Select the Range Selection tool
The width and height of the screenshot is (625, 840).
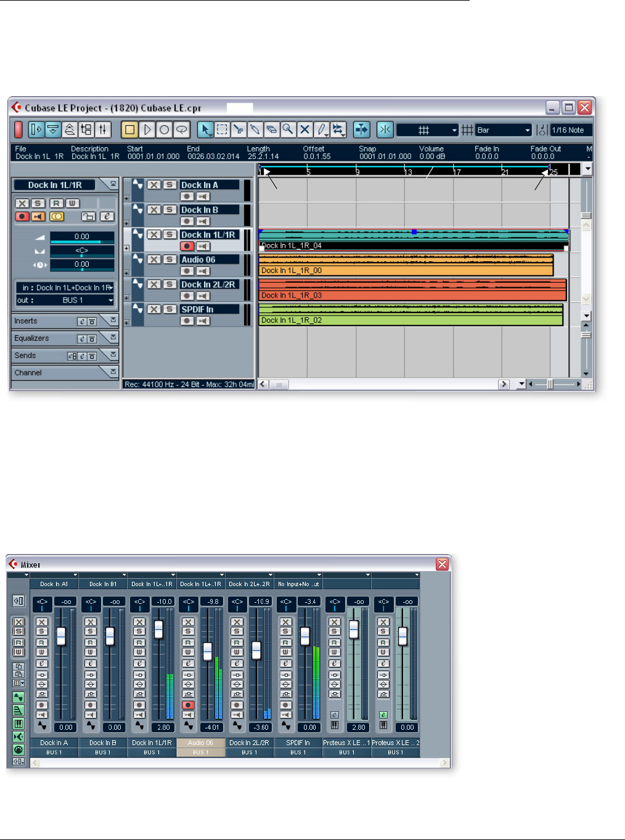pos(222,129)
